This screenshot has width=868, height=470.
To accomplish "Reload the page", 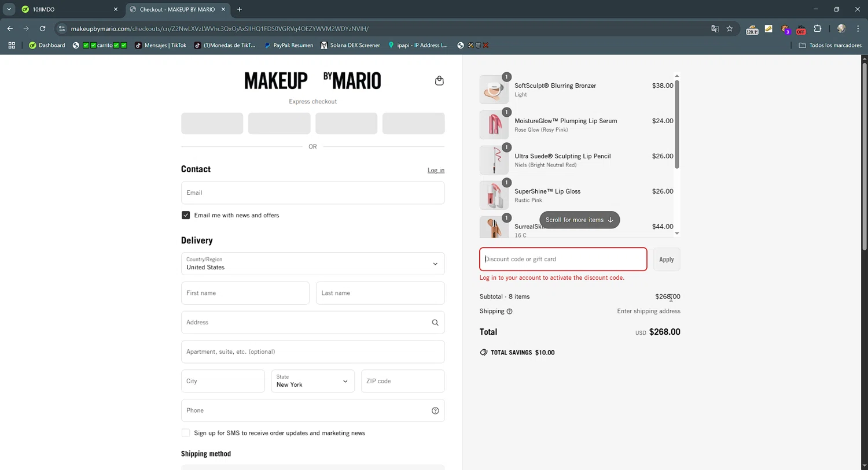I will [x=42, y=28].
